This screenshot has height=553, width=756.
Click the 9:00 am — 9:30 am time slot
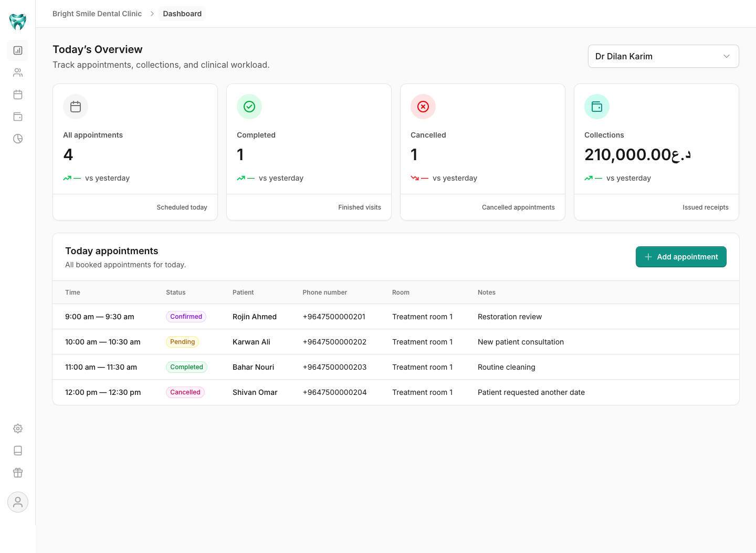[x=100, y=317]
